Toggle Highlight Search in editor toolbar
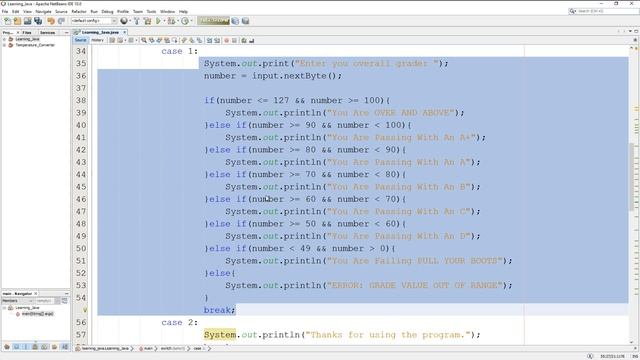 click(x=167, y=40)
